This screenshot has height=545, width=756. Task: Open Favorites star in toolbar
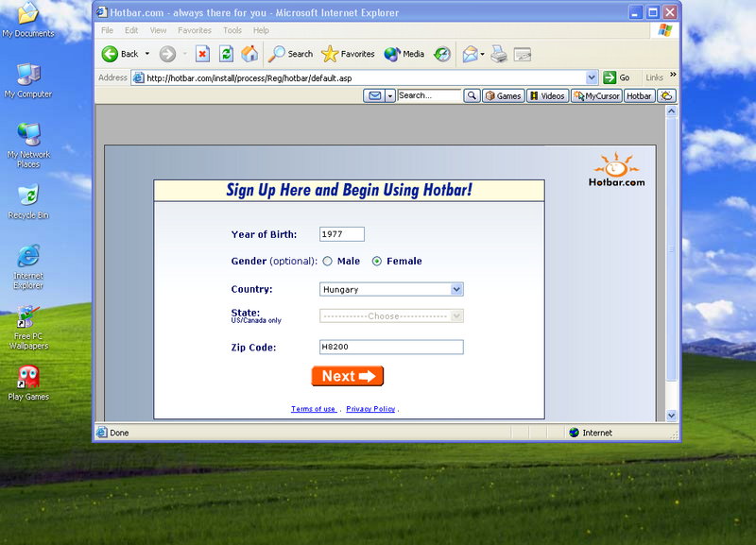coord(348,54)
